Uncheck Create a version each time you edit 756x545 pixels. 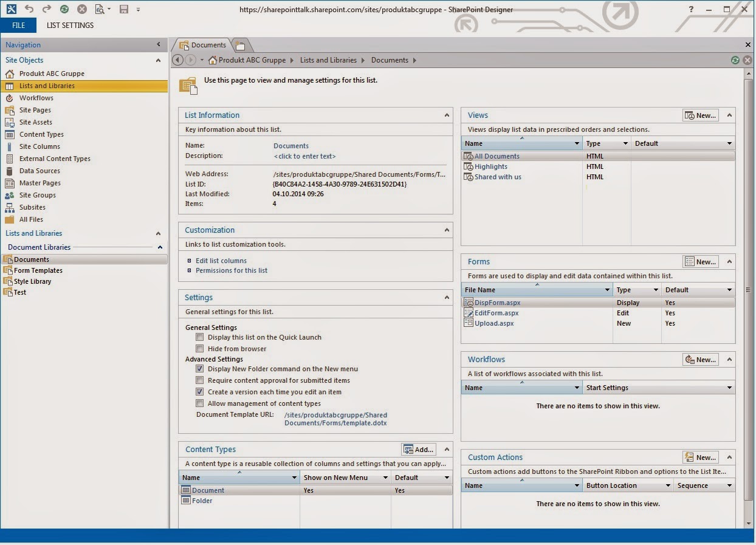coord(200,392)
